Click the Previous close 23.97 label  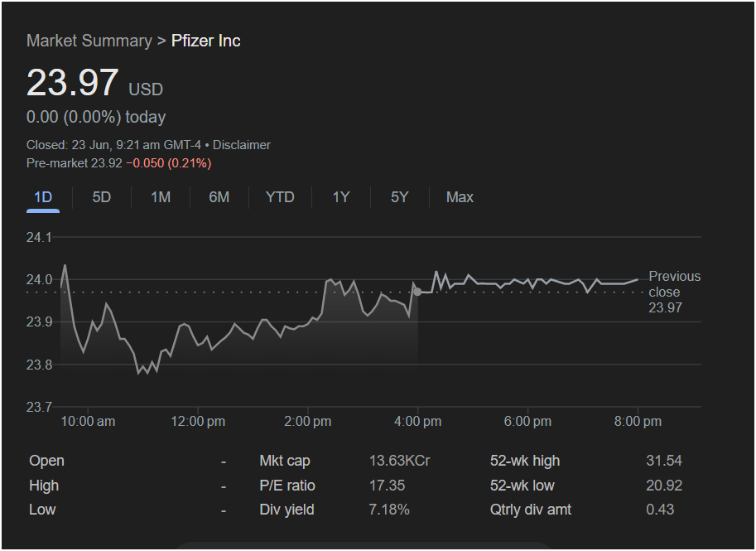[x=675, y=292]
